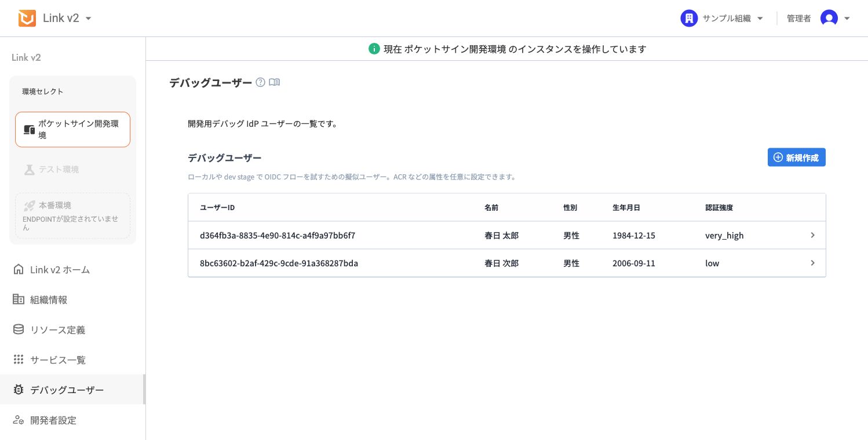This screenshot has height=440, width=868.
Task: Select the 本番環境 environment card
Action: click(72, 215)
